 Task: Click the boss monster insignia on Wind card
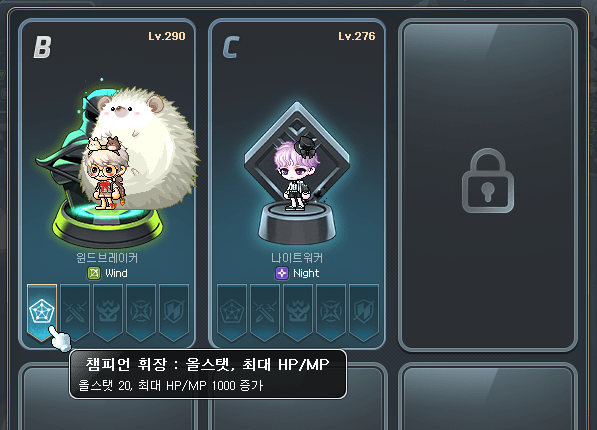coord(108,312)
